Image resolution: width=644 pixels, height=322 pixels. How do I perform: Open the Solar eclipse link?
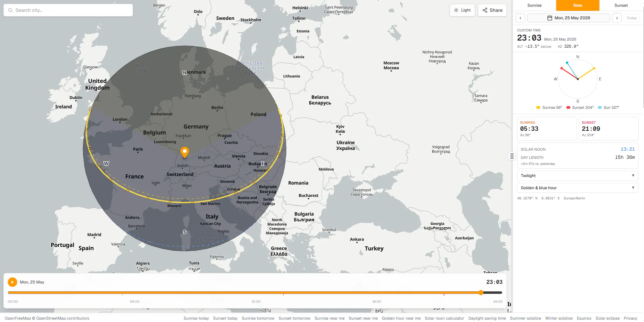pos(608,318)
